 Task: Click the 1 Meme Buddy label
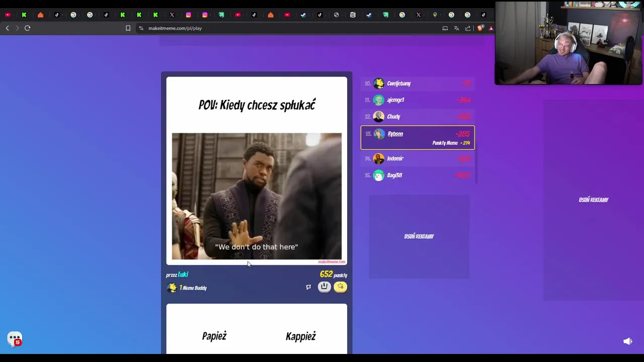pyautogui.click(x=193, y=288)
